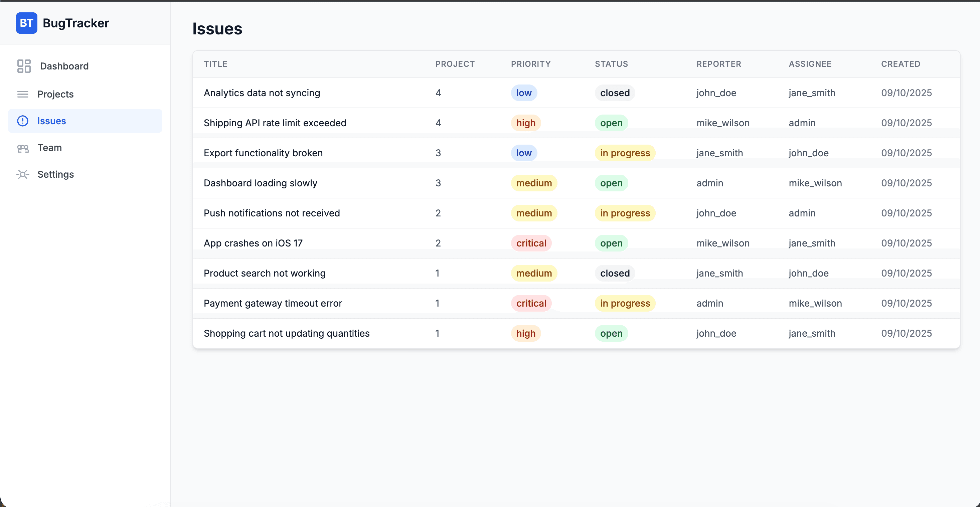Click critical badge for Payment gateway row
980x507 pixels.
(x=531, y=303)
